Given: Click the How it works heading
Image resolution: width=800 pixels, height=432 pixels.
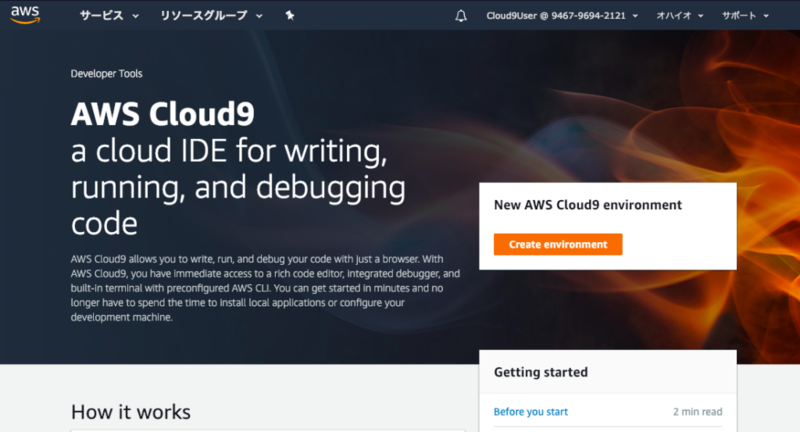Looking at the screenshot, I should [131, 412].
